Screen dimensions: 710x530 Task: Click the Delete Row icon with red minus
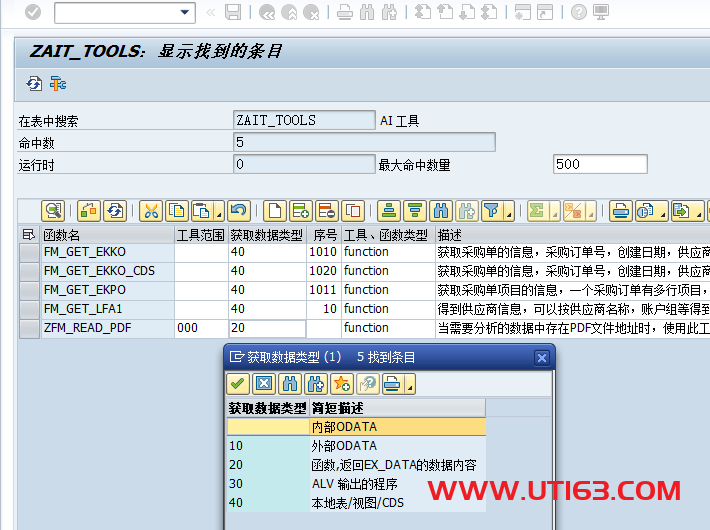pyautogui.click(x=326, y=211)
